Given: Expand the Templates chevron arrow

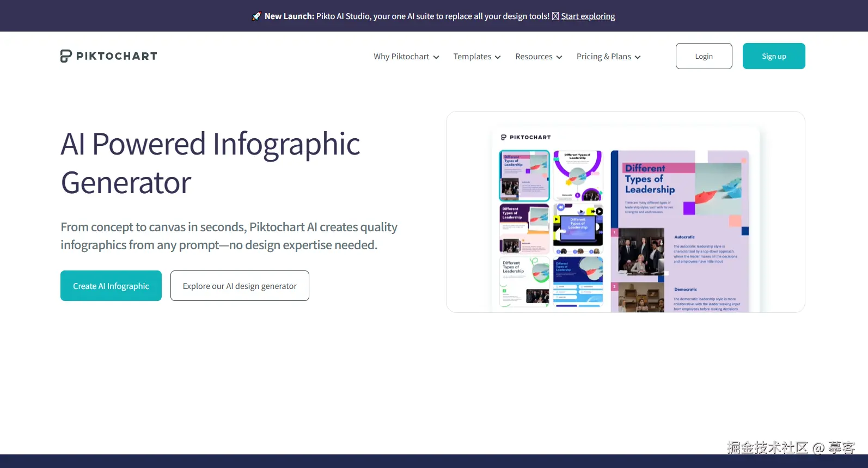Looking at the screenshot, I should point(498,57).
